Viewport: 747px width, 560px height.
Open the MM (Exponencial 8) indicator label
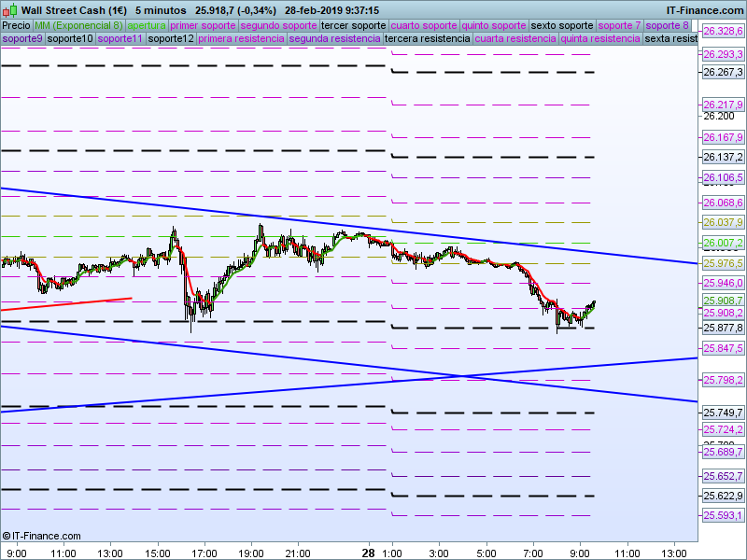[x=78, y=25]
